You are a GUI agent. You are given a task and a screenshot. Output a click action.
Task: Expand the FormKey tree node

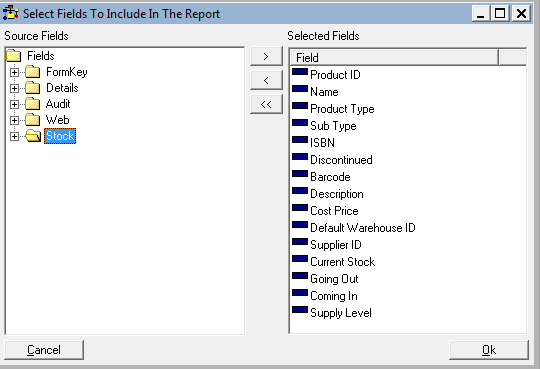[x=14, y=72]
